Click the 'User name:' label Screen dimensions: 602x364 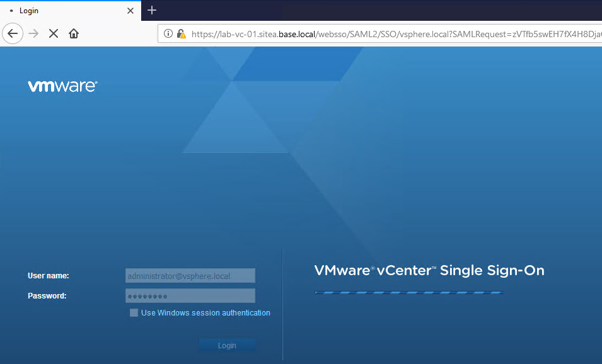pos(49,276)
